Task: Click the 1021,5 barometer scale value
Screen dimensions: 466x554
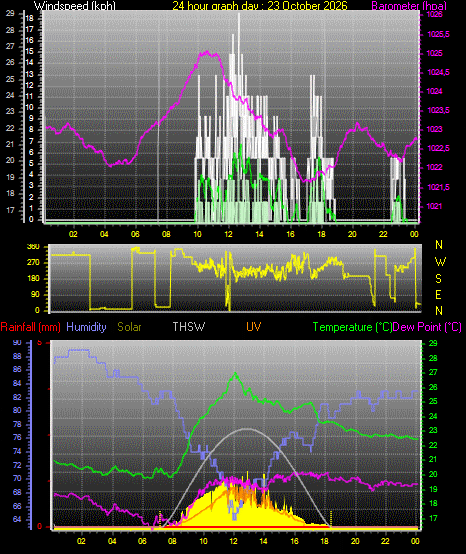Action: click(438, 187)
